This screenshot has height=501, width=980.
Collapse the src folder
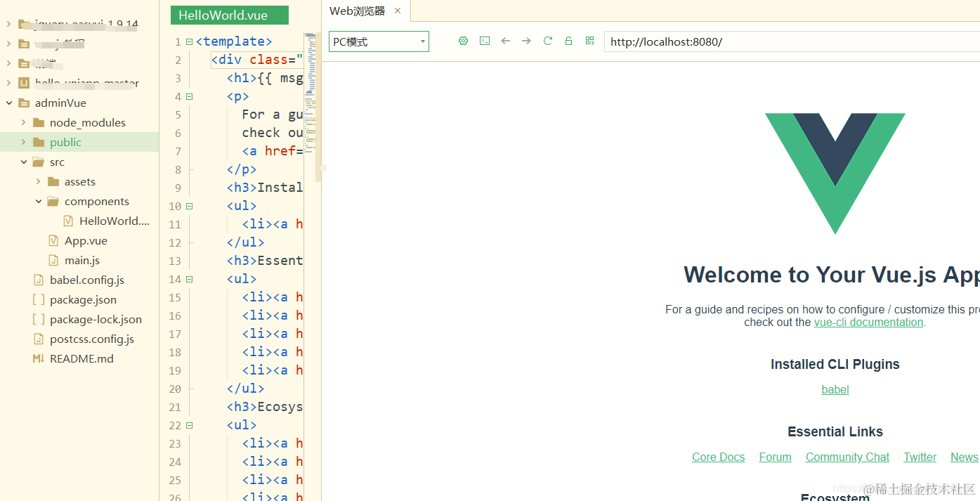coord(23,162)
